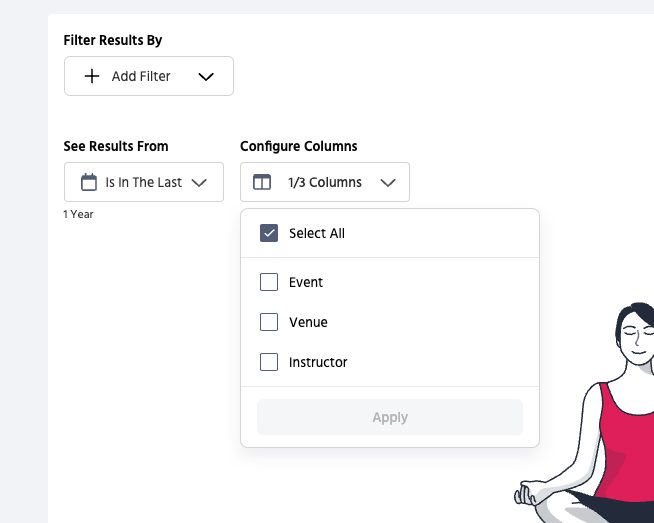The image size is (654, 523).
Task: Click the plus icon in Add Filter
Action: 92,76
